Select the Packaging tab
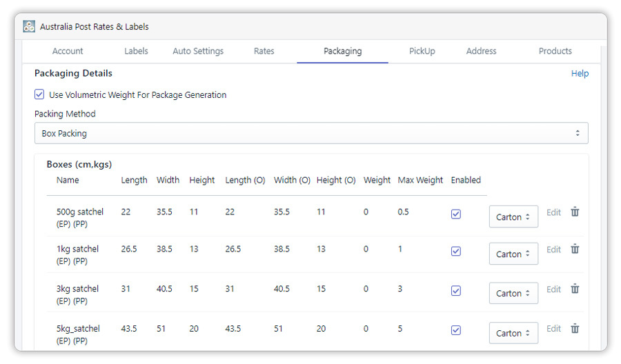Screen dimensions: 621x364 click(x=342, y=51)
